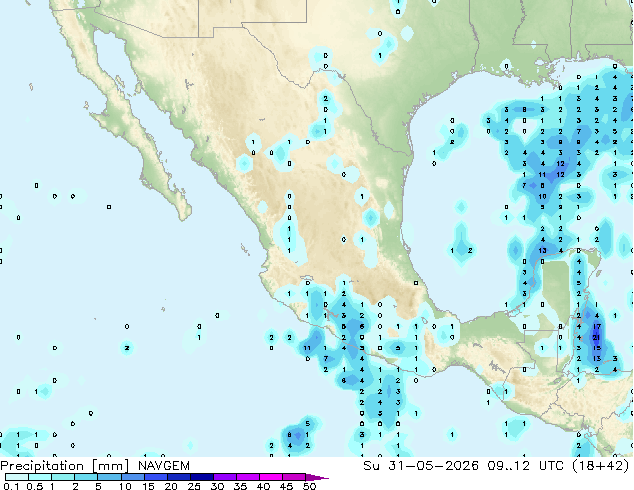Screen dimensions: 634x490
Task: Click the '(18+42)' forecast run text
Action: pos(601,466)
